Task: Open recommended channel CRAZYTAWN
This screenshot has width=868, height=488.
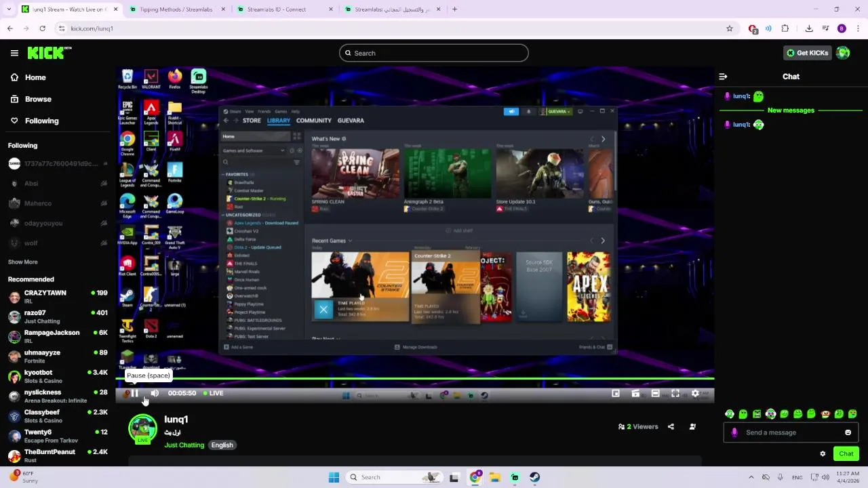Action: pyautogui.click(x=58, y=296)
